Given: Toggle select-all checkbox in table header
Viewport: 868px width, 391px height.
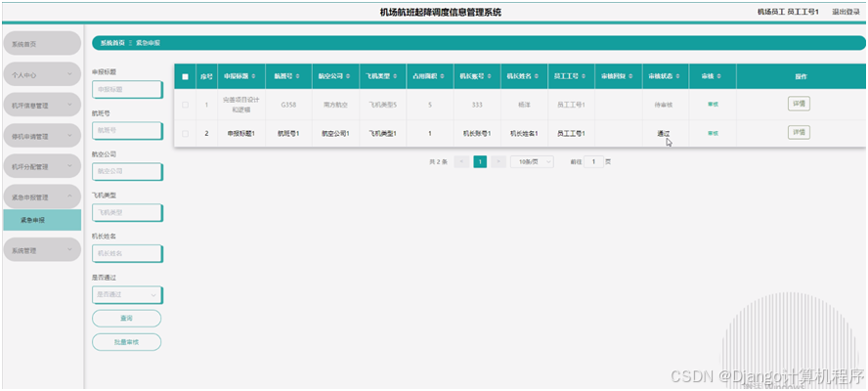Looking at the screenshot, I should coord(185,77).
